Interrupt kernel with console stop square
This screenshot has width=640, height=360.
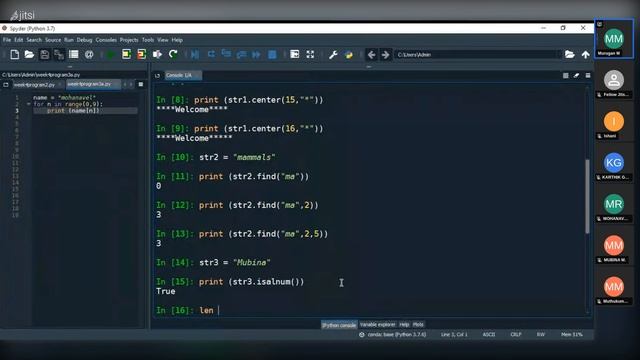(565, 76)
